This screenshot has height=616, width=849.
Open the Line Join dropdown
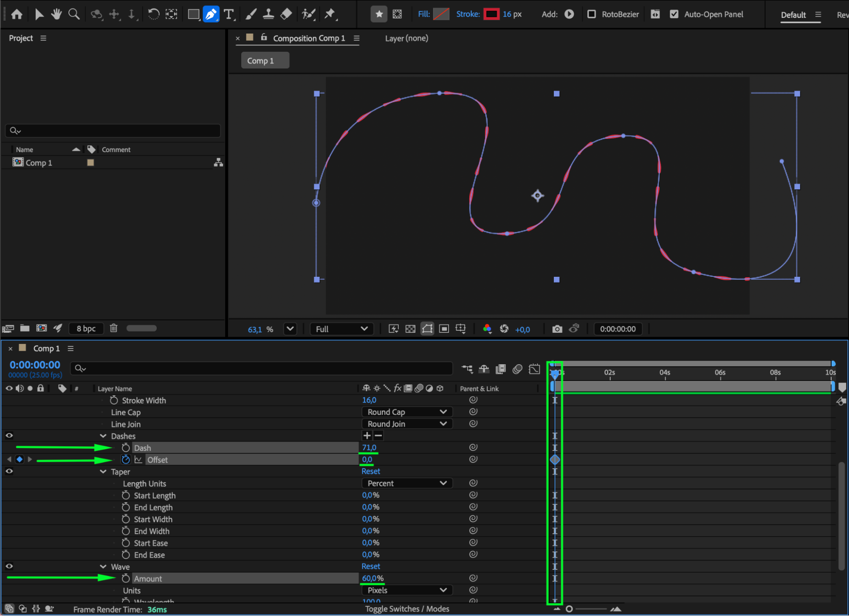point(407,424)
